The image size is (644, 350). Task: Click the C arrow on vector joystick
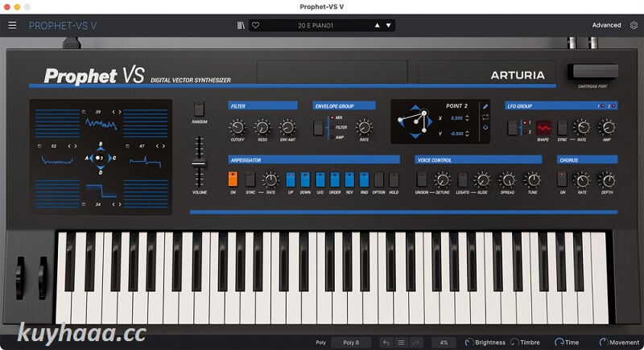[x=109, y=158]
